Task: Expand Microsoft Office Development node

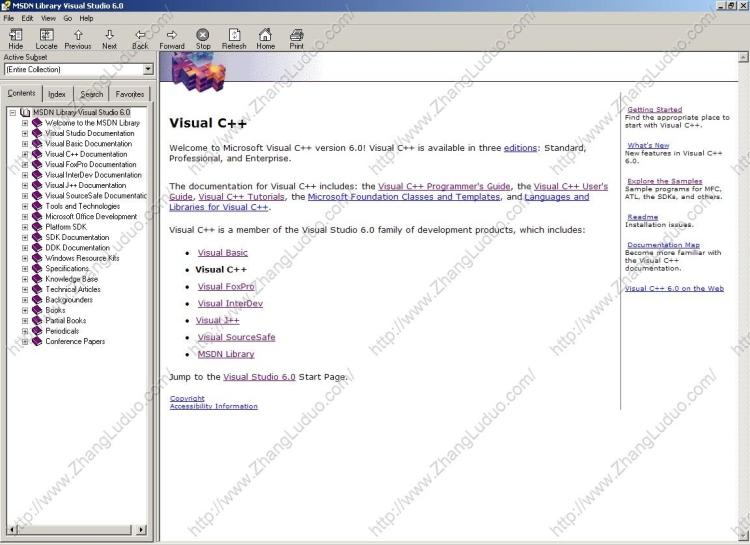Action: [25, 217]
